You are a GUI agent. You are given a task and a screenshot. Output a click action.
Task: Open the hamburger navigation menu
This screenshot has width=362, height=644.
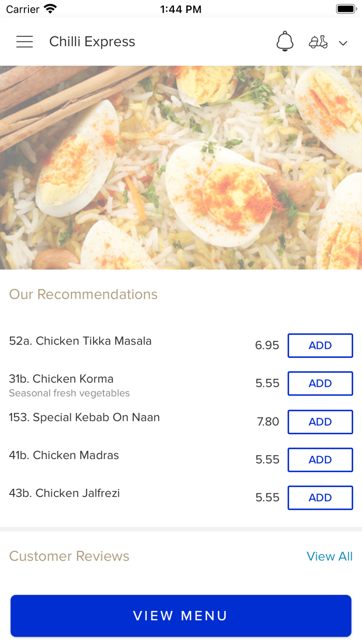click(24, 42)
